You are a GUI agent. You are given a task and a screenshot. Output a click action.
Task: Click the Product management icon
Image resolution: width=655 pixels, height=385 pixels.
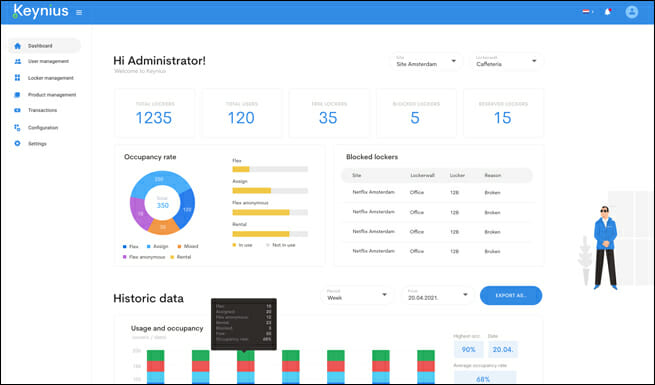(17, 95)
